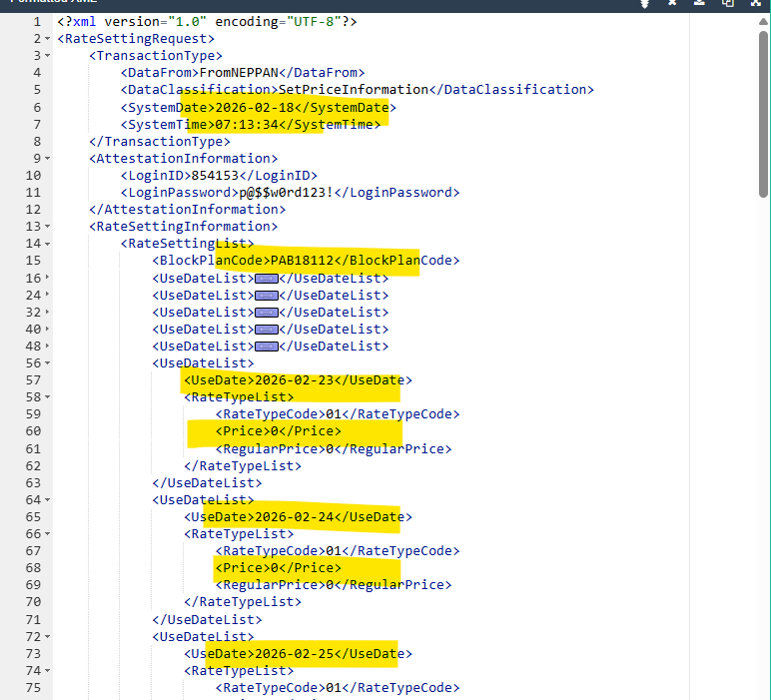This screenshot has width=771, height=700.
Task: Click the DataFrom FromNEPPAN line
Action: coord(243,73)
